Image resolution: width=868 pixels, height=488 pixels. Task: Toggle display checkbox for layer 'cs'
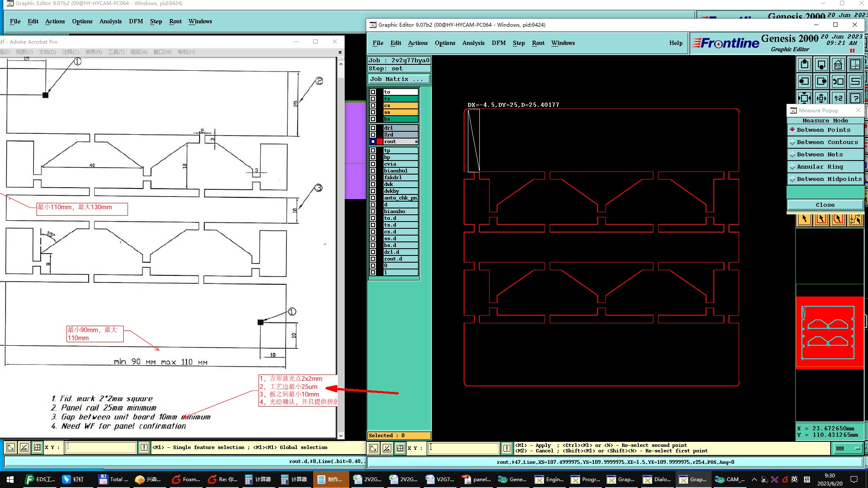click(x=373, y=105)
